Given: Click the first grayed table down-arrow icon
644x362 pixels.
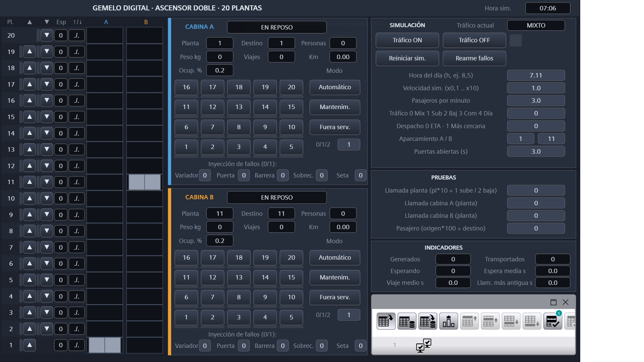Looking at the screenshot, I should pos(511,321).
